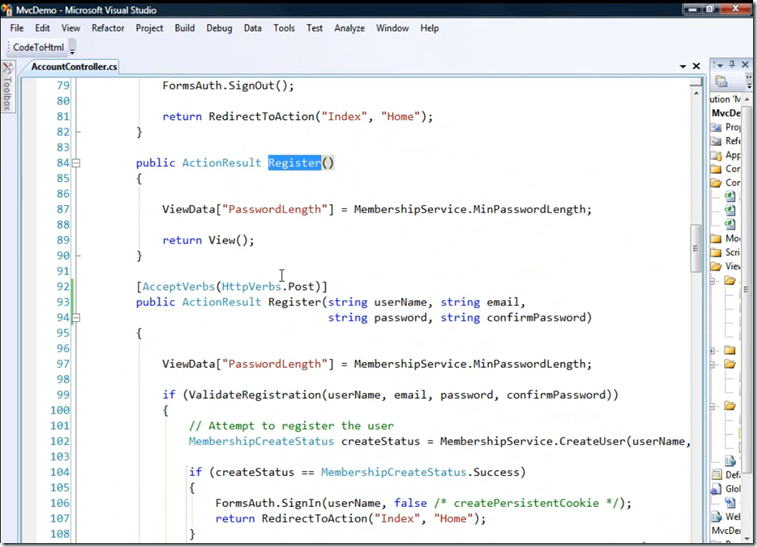Click the CodeToHtml toolbar button
This screenshot has height=547, width=757.
point(38,47)
